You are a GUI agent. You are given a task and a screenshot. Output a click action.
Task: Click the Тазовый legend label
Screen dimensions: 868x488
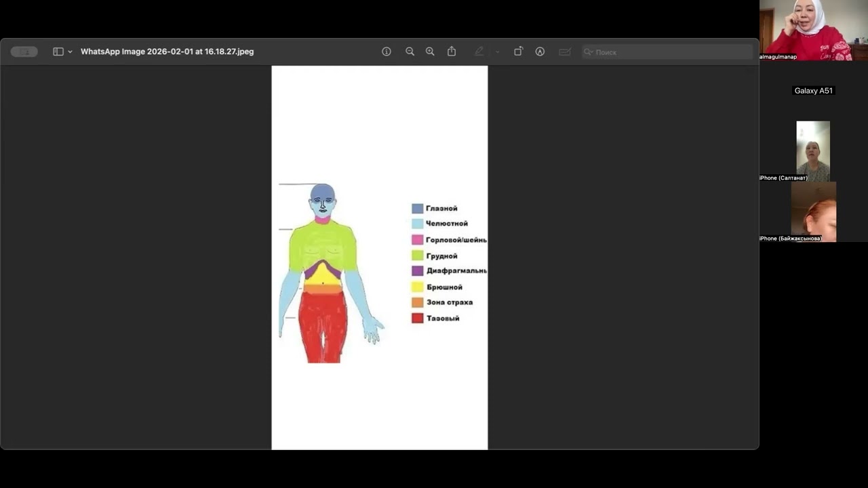(x=443, y=319)
